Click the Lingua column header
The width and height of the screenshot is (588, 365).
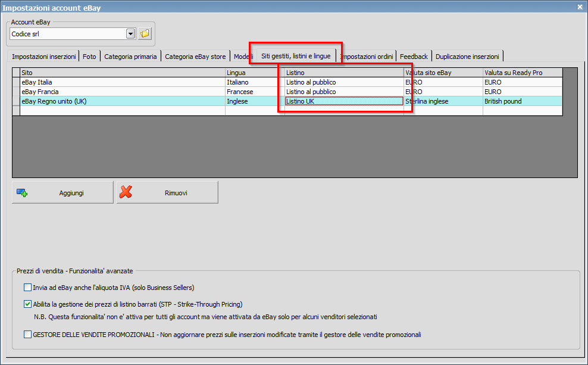point(255,73)
